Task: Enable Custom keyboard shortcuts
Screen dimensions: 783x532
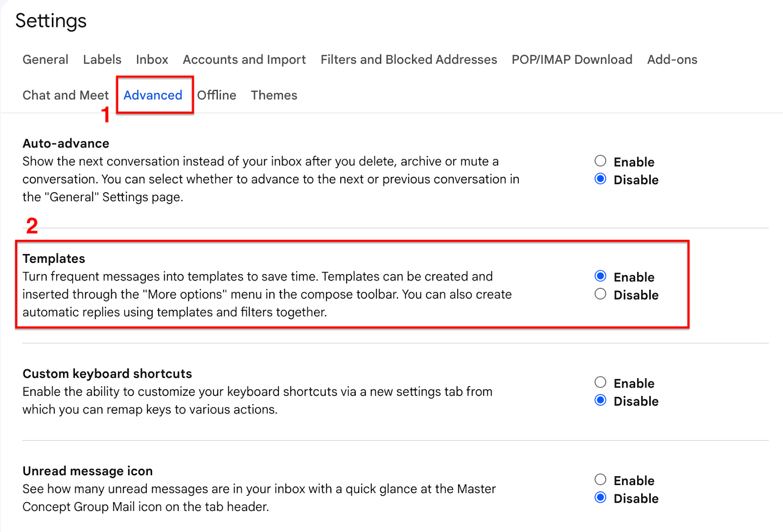Action: point(600,382)
